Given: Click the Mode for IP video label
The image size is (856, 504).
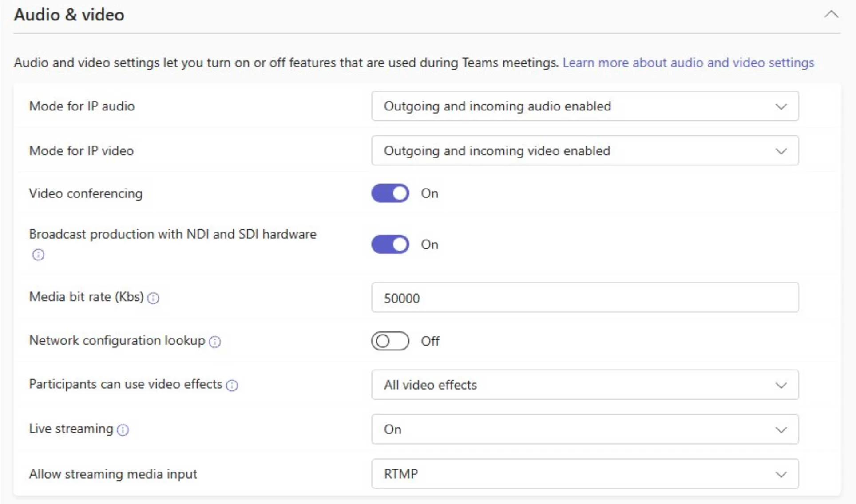Looking at the screenshot, I should (81, 150).
